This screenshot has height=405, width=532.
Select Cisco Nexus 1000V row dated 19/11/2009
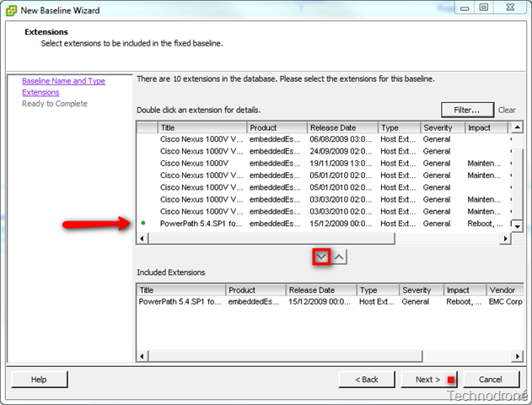tap(324, 164)
